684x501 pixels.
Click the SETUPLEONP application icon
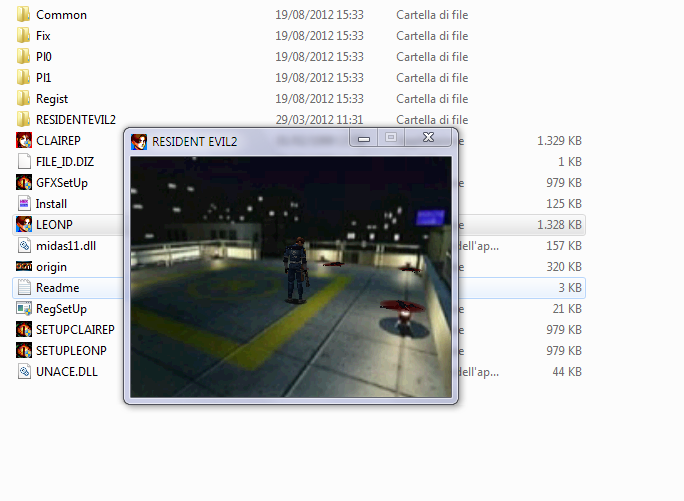(x=24, y=350)
